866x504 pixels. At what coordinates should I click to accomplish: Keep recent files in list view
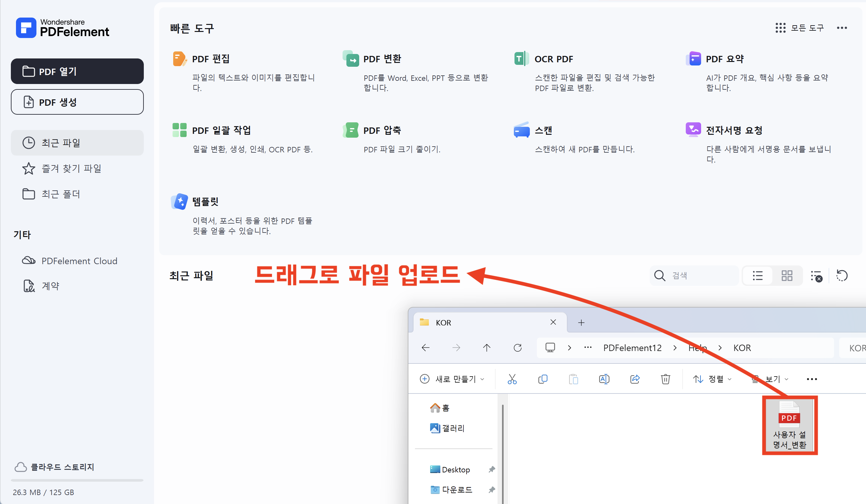point(757,275)
